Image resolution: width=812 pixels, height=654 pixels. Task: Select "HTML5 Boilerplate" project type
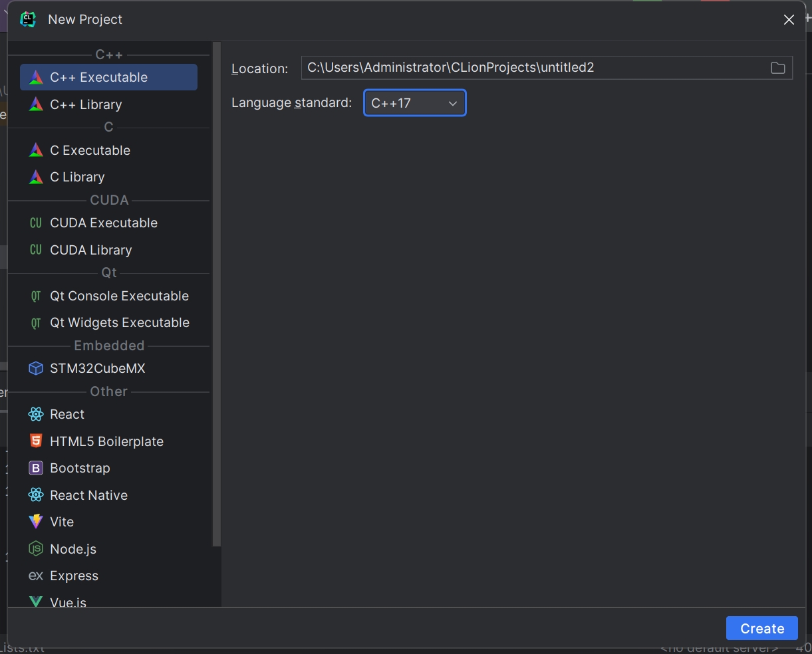coord(109,441)
